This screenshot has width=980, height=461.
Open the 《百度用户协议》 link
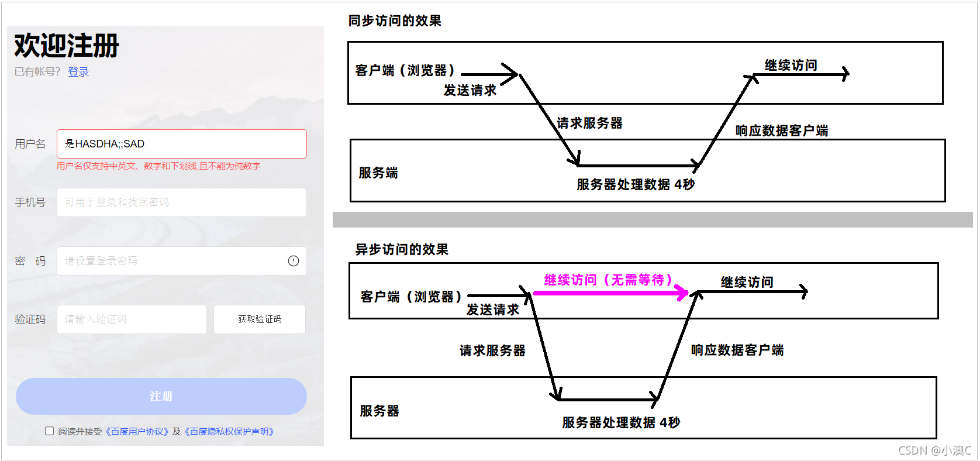137,432
